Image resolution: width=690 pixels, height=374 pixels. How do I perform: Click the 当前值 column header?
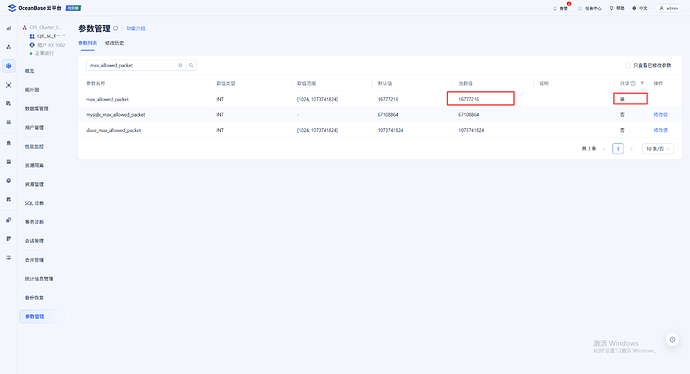pyautogui.click(x=465, y=83)
